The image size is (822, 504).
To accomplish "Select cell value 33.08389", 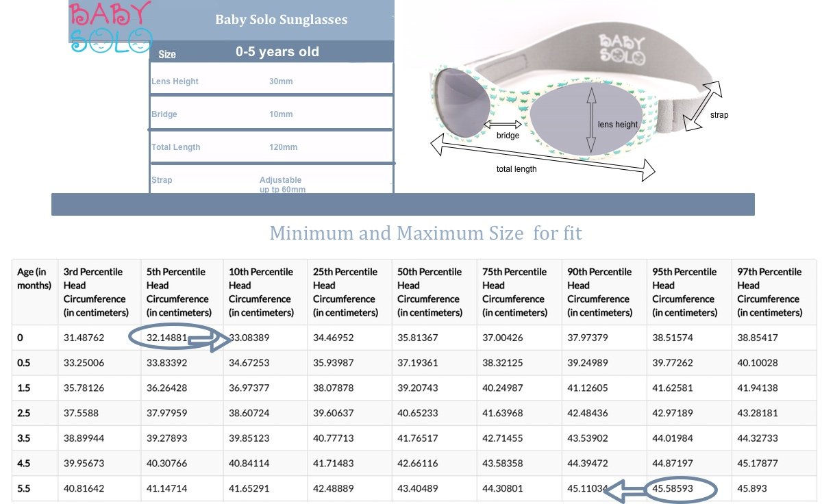I will point(249,338).
